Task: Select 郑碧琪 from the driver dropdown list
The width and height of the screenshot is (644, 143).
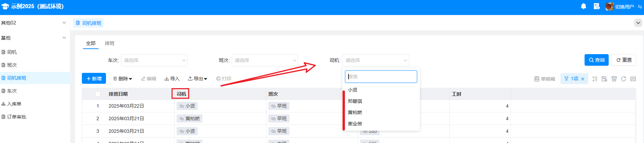Action: (355, 101)
